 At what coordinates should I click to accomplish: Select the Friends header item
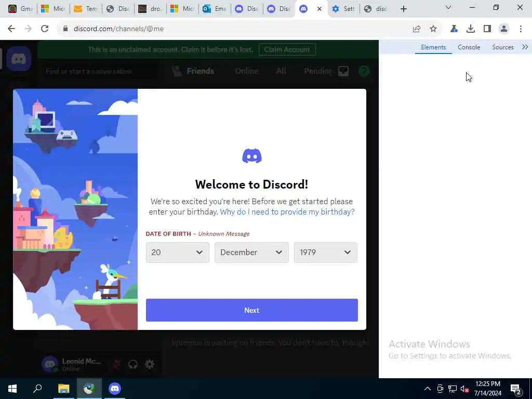pos(193,71)
